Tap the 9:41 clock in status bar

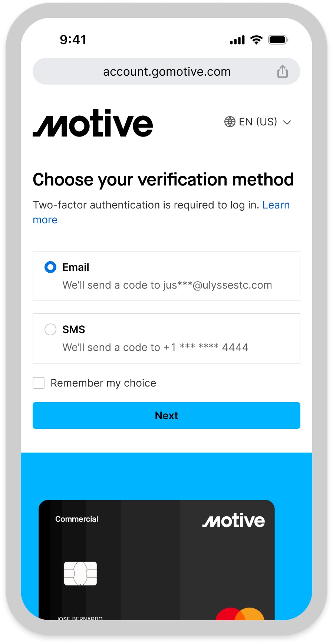pos(73,40)
